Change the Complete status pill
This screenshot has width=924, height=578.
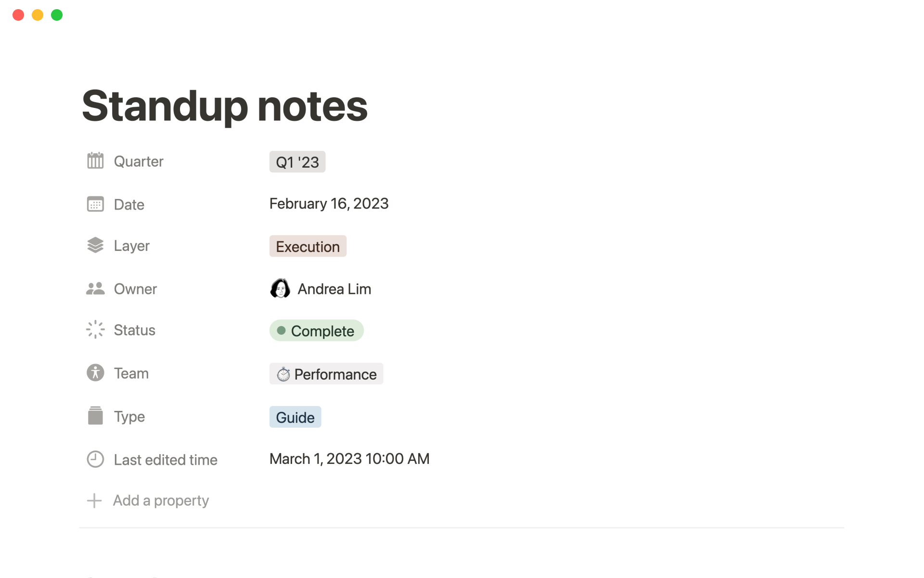click(x=316, y=331)
